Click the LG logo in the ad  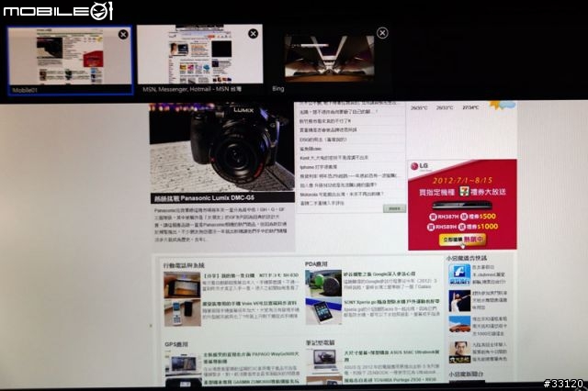click(420, 166)
